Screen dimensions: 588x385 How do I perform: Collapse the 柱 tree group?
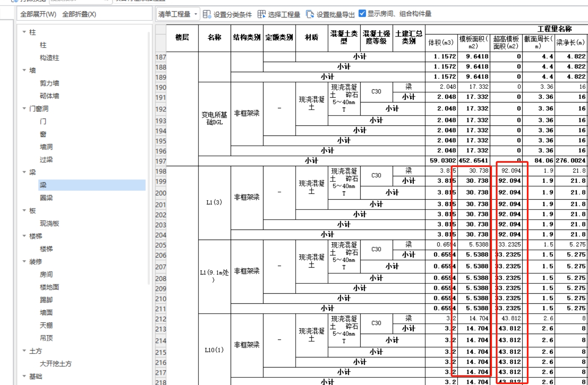point(24,32)
